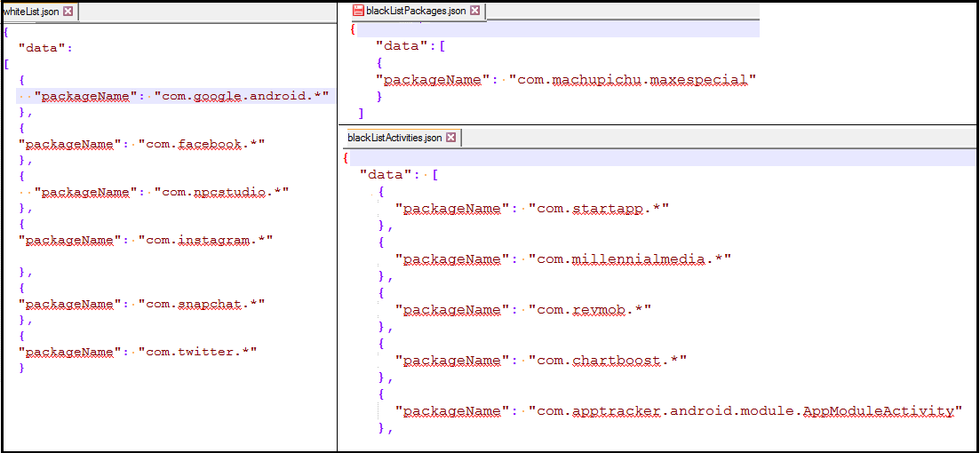
Task: Close the blackListActivities.json tab
Action: click(x=451, y=138)
